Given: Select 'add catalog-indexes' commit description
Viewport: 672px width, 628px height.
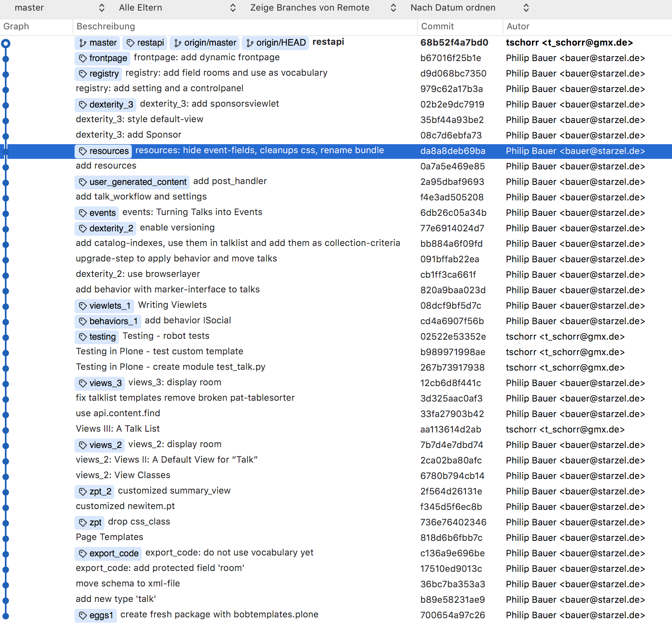Looking at the screenshot, I should [238, 243].
